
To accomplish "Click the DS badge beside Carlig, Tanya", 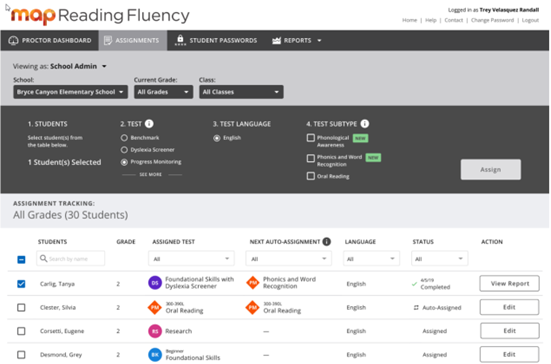I will pyautogui.click(x=155, y=283).
